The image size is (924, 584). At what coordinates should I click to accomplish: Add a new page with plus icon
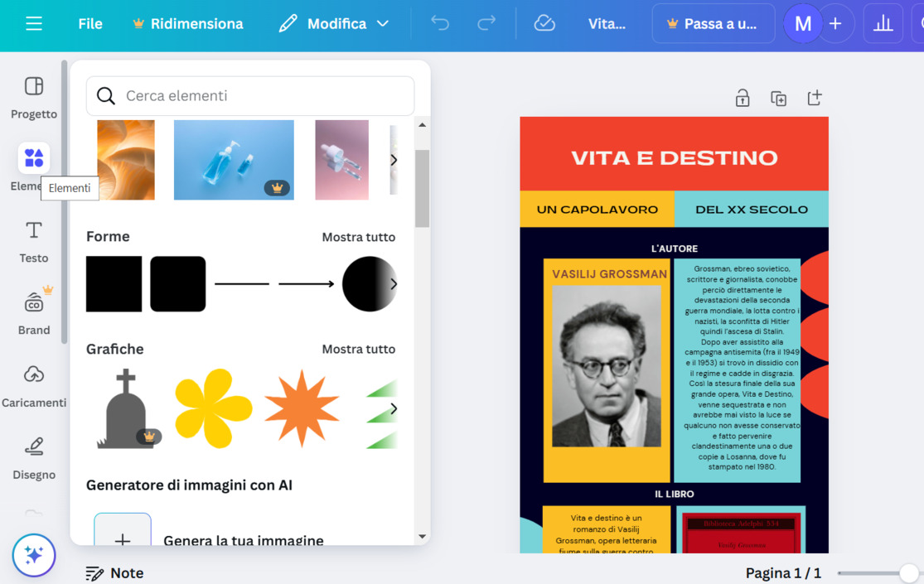[815, 99]
